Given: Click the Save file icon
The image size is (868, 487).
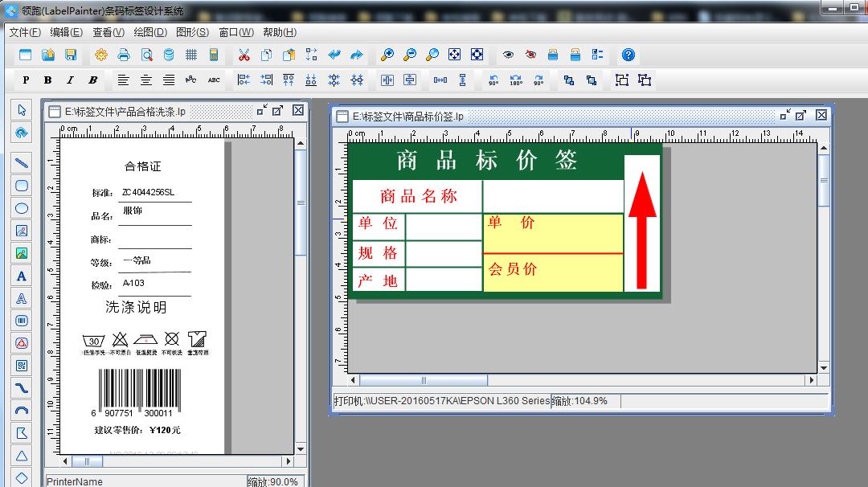Looking at the screenshot, I should (x=71, y=55).
